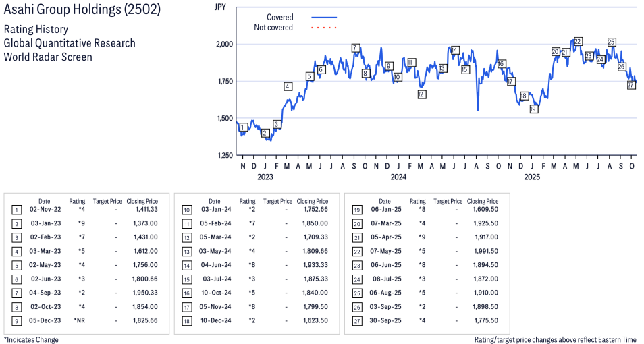Select chart marker 12 on the dip

(x=421, y=94)
